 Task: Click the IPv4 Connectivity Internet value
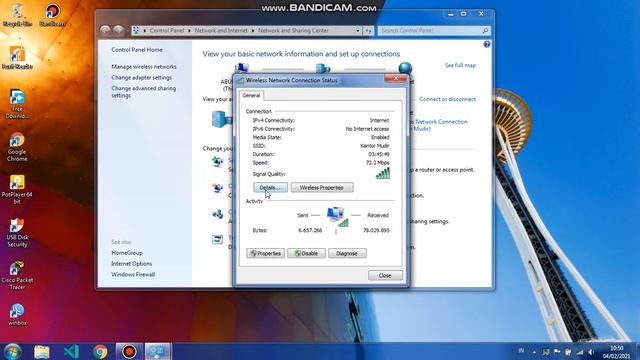point(379,120)
